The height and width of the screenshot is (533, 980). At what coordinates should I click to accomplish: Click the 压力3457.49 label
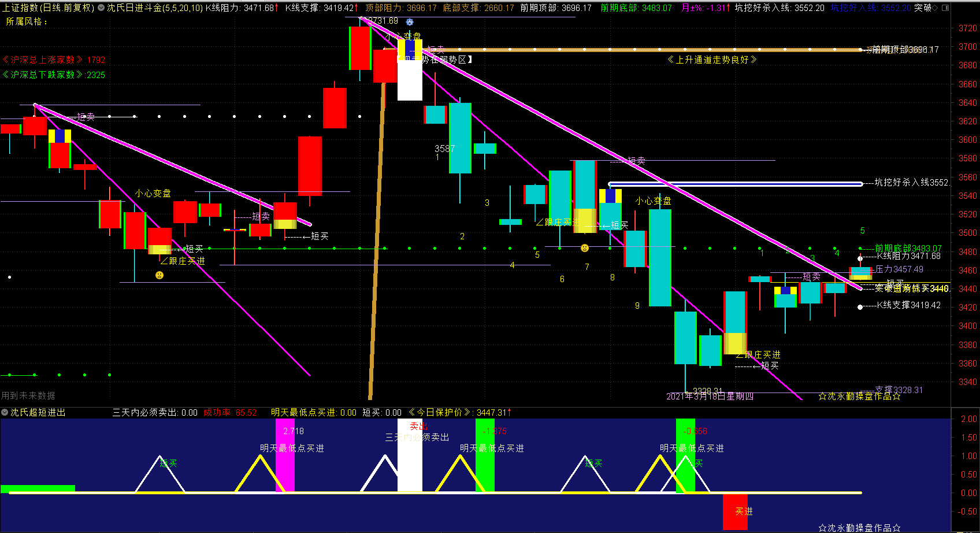click(899, 269)
